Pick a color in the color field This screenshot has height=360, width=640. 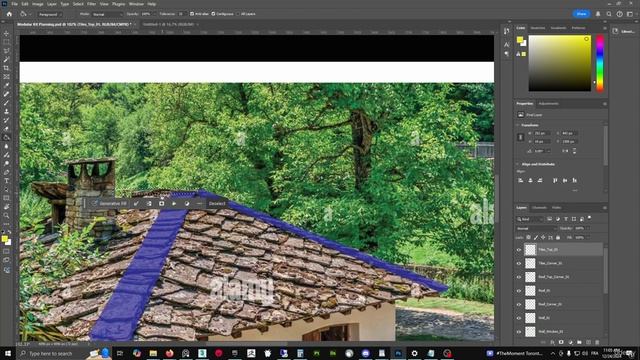tap(560, 63)
